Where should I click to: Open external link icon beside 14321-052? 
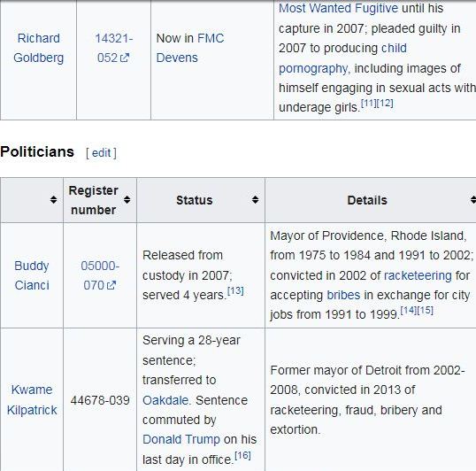(125, 58)
